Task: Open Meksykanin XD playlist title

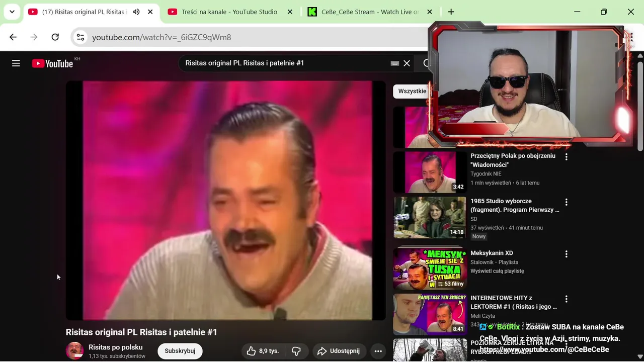Action: [492, 253]
